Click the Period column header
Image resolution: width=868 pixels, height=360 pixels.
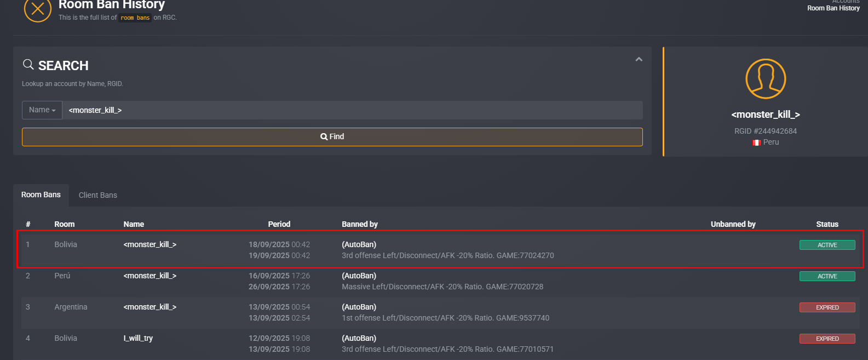pyautogui.click(x=279, y=224)
